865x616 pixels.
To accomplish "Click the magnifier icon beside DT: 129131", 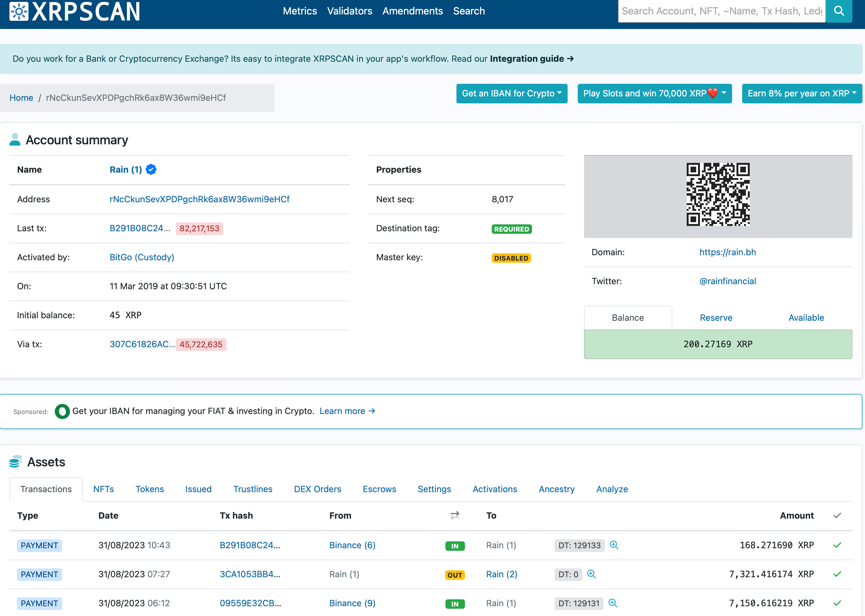I will [x=613, y=603].
